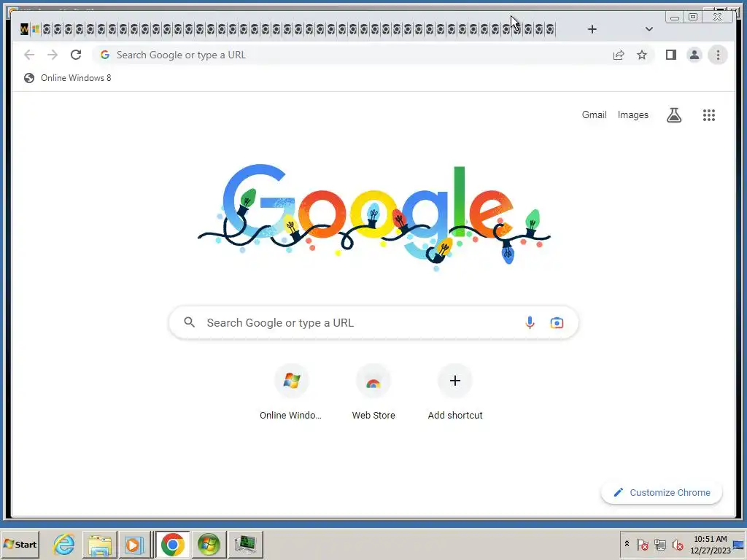Image resolution: width=747 pixels, height=560 pixels.
Task: Share this page via the share icon
Action: coord(619,55)
